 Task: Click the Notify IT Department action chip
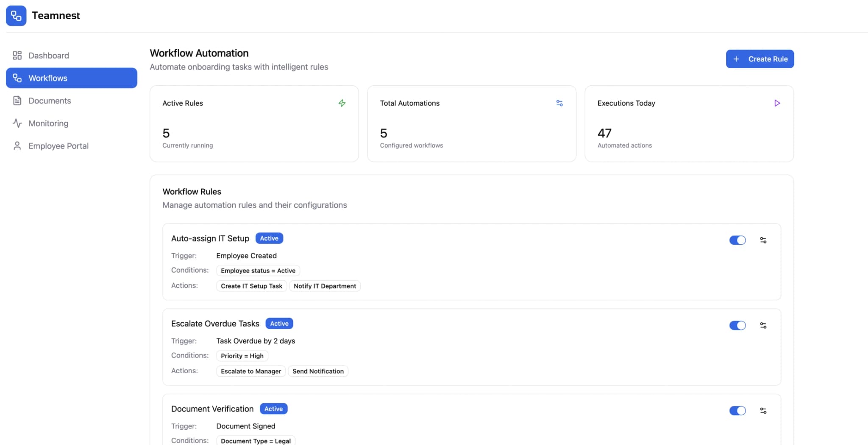pos(325,286)
